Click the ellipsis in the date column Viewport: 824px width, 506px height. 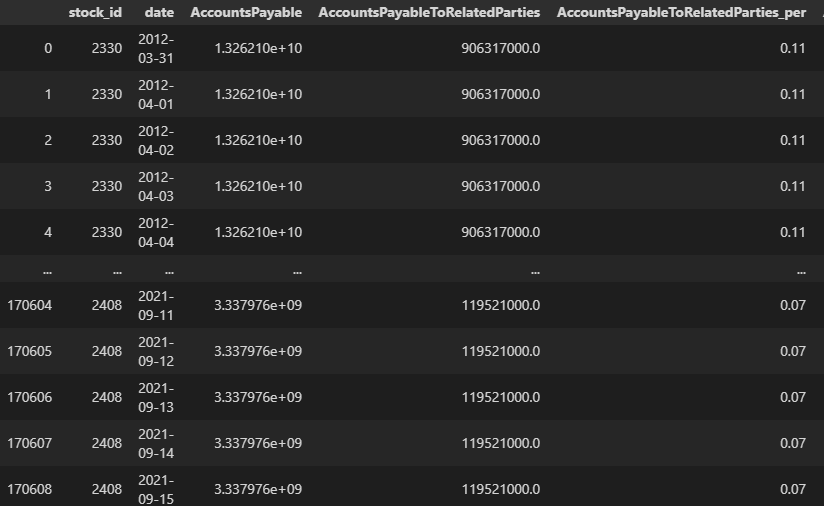coord(168,270)
